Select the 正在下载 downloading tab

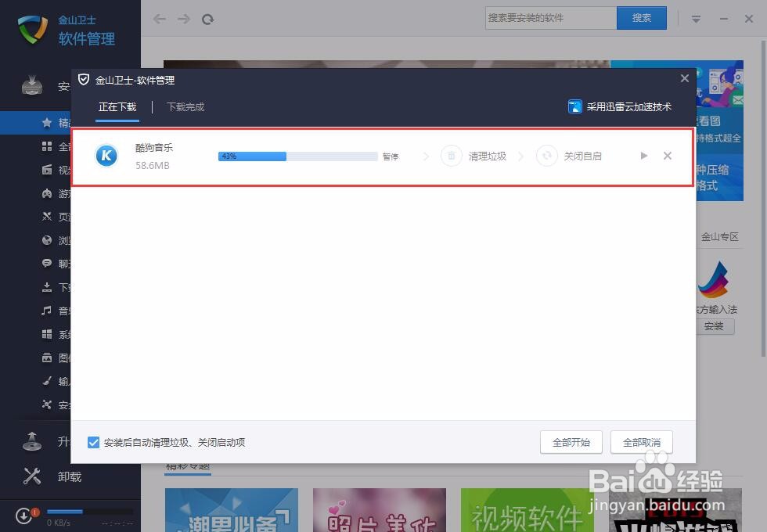click(x=117, y=107)
